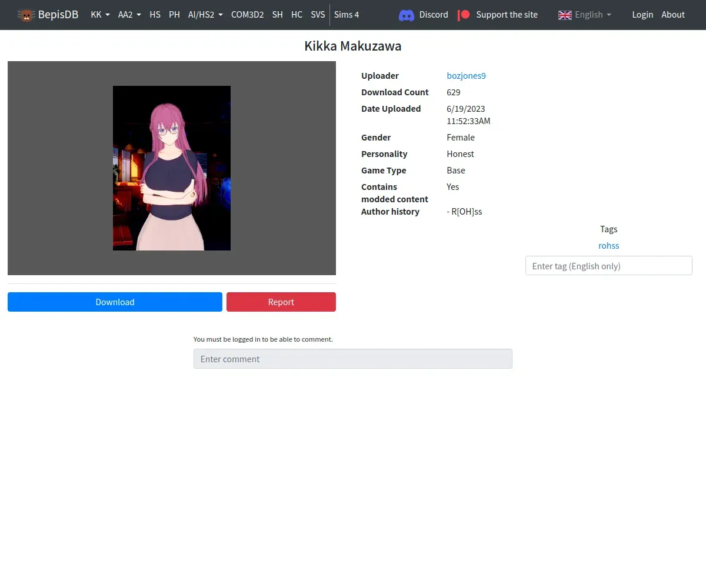
Task: Expand the AA2 dropdown menu
Action: point(129,15)
